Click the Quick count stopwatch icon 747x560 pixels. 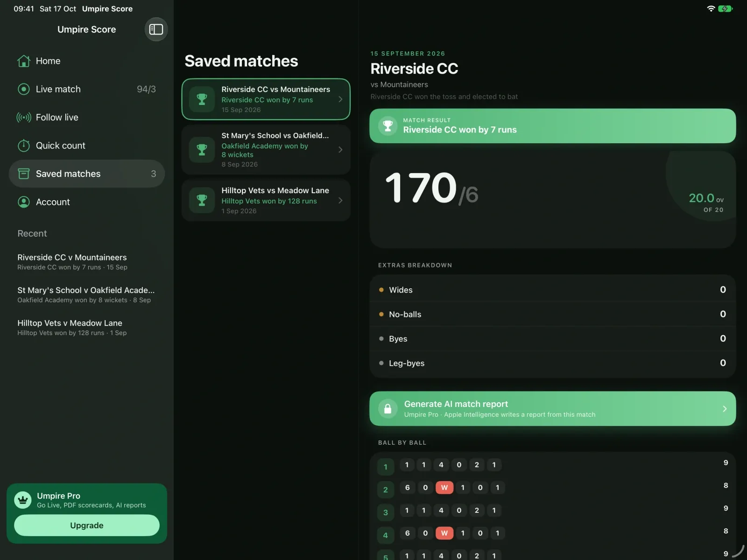coord(24,146)
